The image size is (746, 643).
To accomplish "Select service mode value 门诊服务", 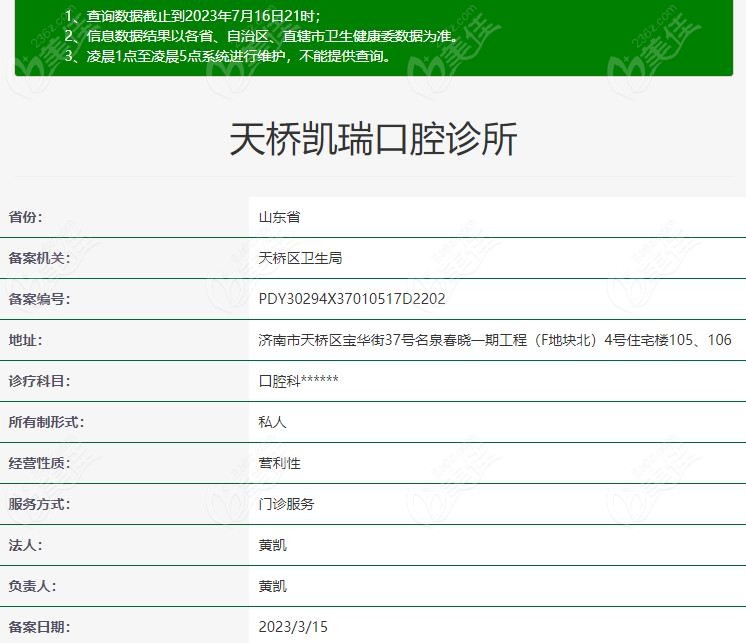I will (286, 504).
